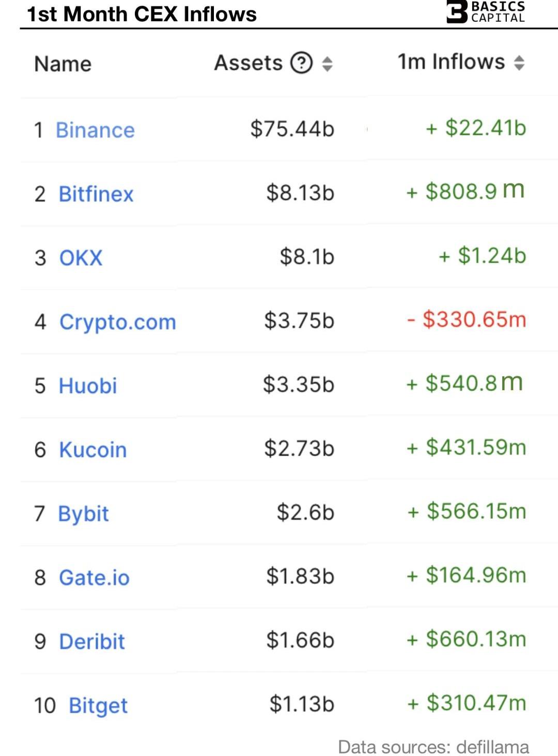Open the Binance exchange link

pyautogui.click(x=95, y=130)
